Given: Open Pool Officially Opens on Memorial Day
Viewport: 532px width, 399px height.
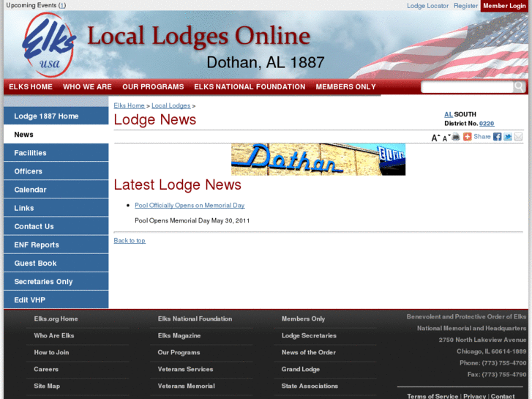Looking at the screenshot, I should 190,206.
